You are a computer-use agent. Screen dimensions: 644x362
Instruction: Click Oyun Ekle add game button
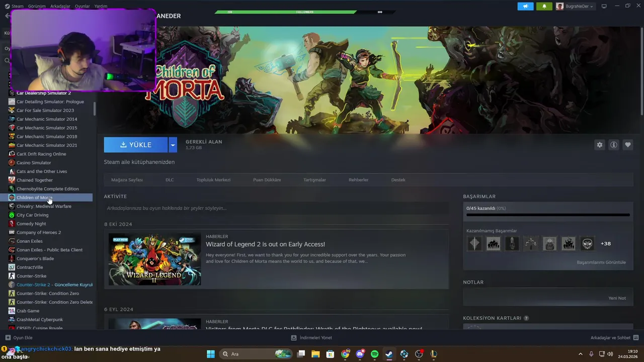coord(19,338)
